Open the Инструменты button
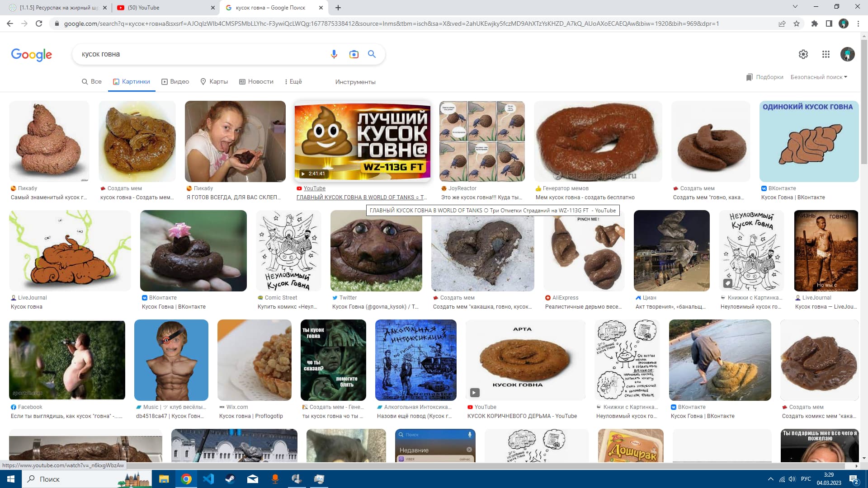 355,82
